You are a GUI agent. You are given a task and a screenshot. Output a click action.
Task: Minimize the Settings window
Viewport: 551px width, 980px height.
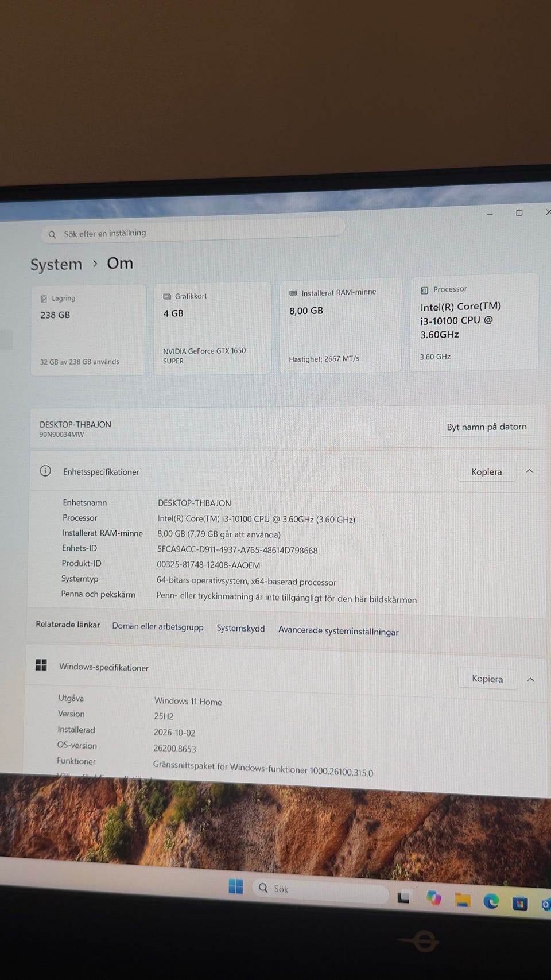(490, 214)
